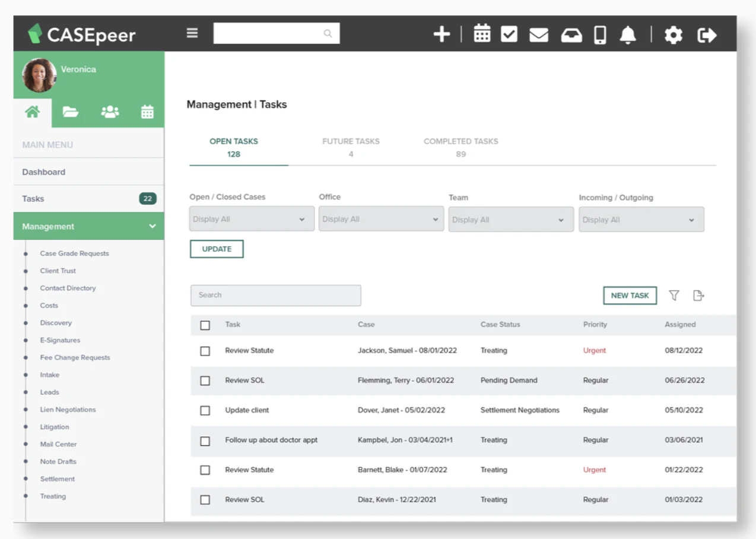756x539 pixels.
Task: Click the CASEpeer logo
Action: click(x=82, y=34)
